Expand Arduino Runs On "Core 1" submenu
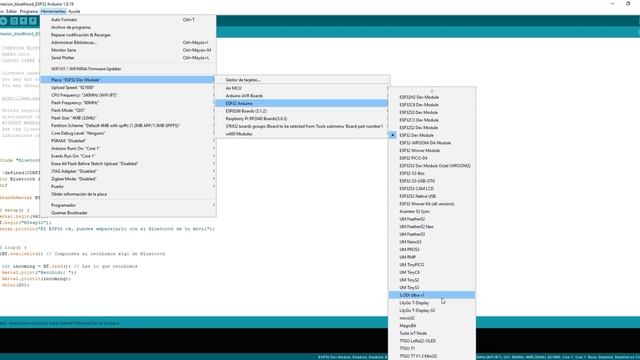This screenshot has width=640, height=360. point(128,149)
